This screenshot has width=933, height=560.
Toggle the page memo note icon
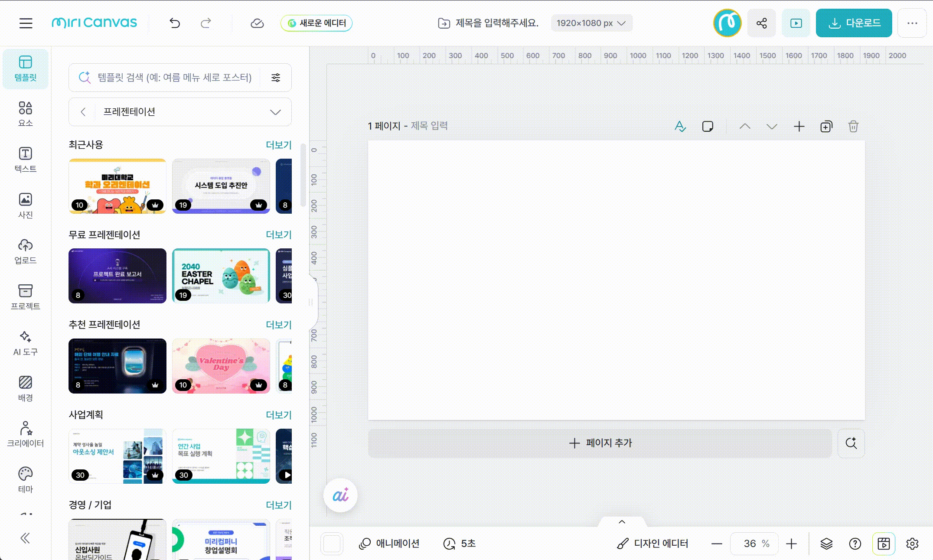(708, 127)
